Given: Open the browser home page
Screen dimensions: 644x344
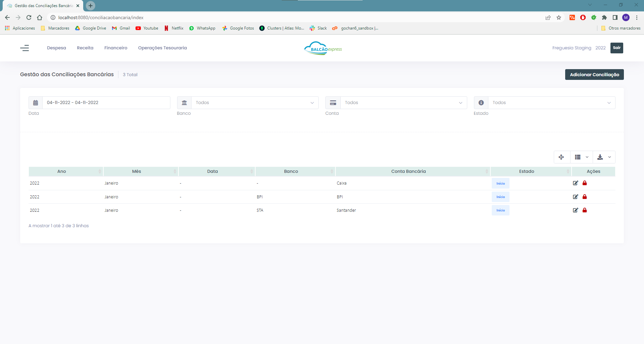Looking at the screenshot, I should pyautogui.click(x=40, y=17).
